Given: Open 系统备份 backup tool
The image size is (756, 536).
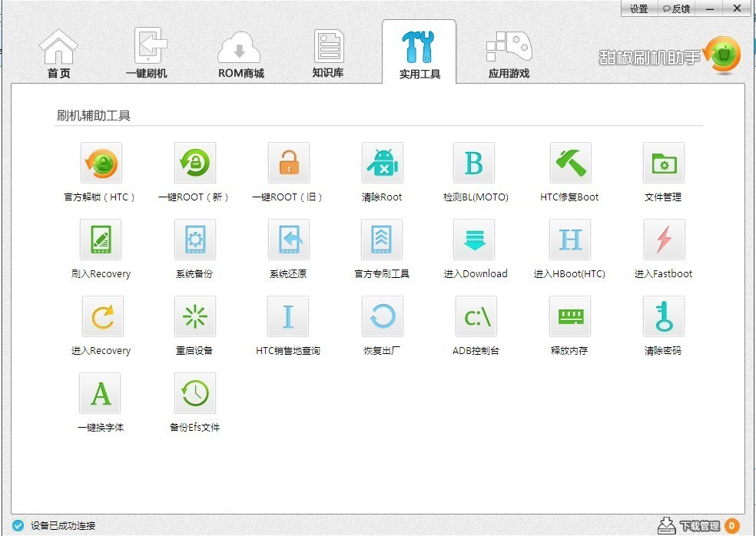Looking at the screenshot, I should point(195,240).
